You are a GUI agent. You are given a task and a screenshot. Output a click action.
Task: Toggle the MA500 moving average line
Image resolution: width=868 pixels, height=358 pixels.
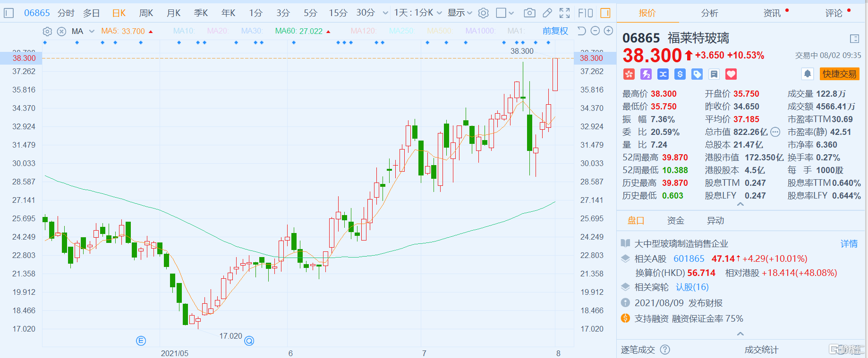click(440, 31)
